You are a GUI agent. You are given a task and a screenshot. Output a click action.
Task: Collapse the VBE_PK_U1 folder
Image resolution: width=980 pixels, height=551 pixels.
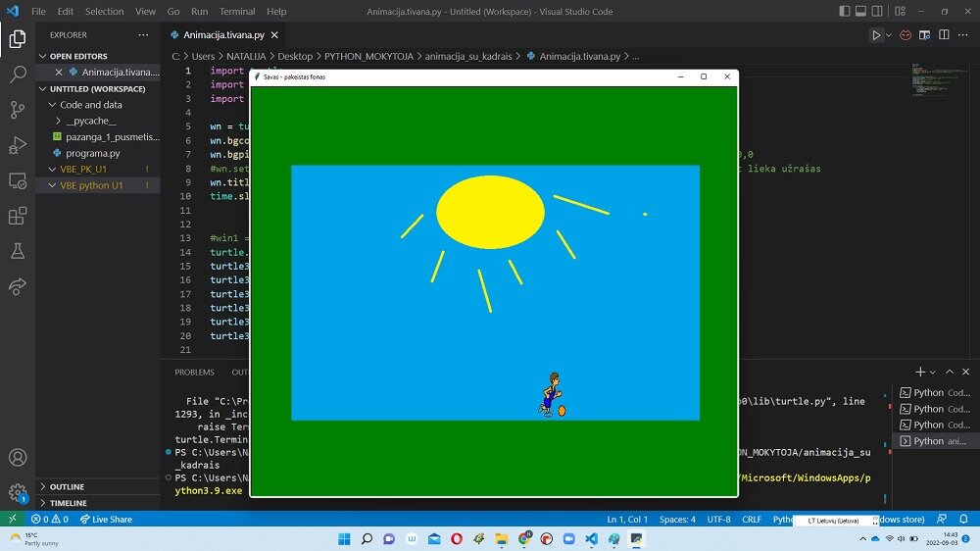[x=83, y=169]
